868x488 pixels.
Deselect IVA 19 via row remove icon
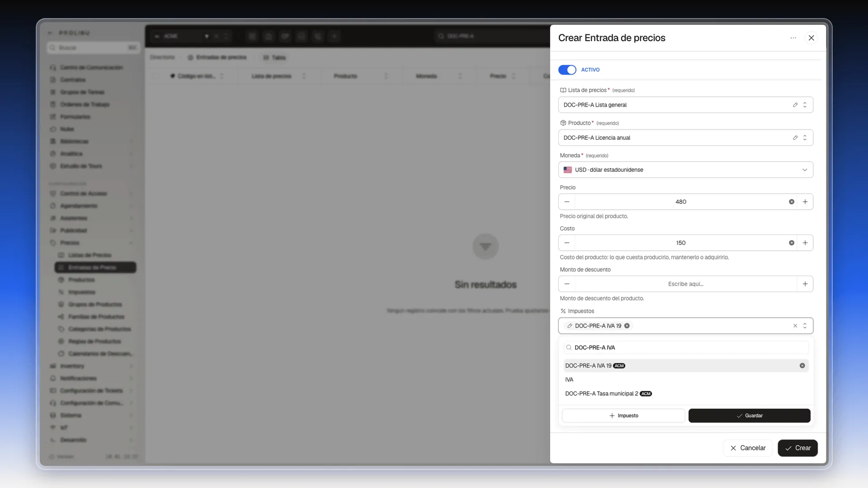(802, 366)
